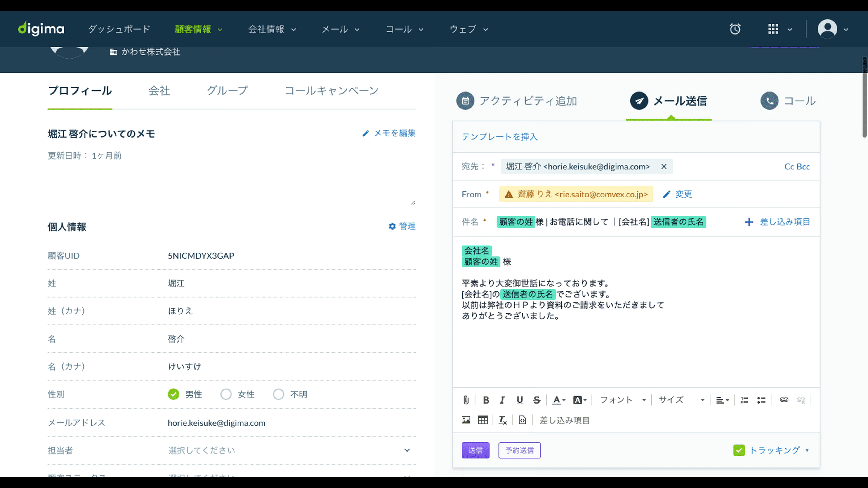
Task: Click the Cc Bcc link
Action: tap(797, 167)
